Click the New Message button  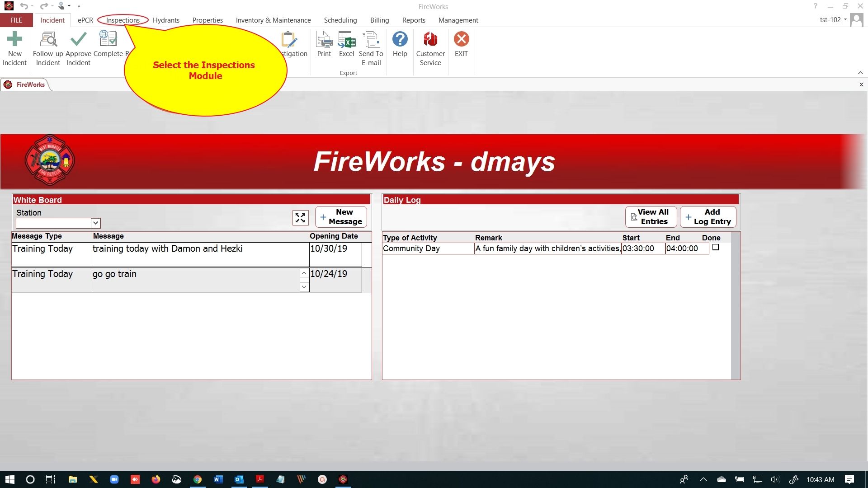pos(341,217)
